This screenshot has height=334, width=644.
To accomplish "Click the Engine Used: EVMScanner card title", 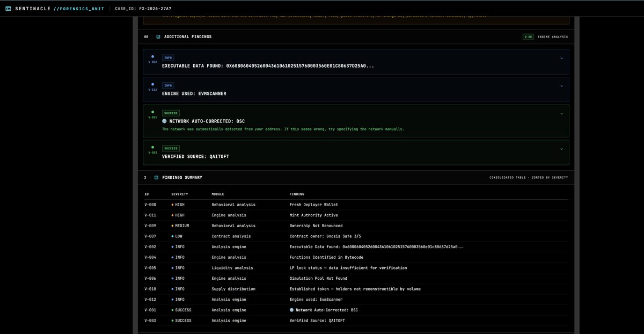I will 194,93.
